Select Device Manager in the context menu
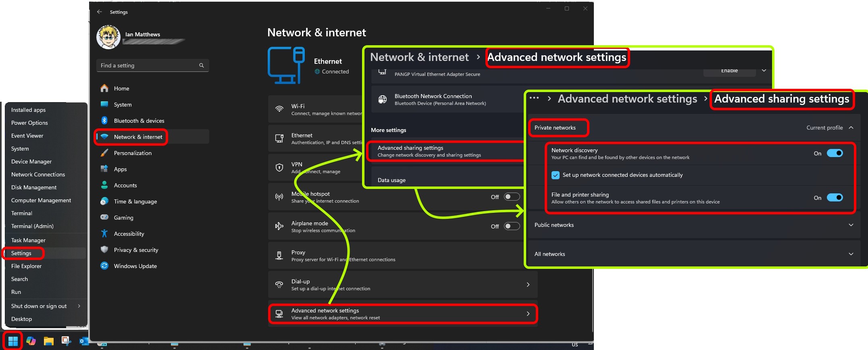The height and width of the screenshot is (350, 868). pyautogui.click(x=31, y=161)
